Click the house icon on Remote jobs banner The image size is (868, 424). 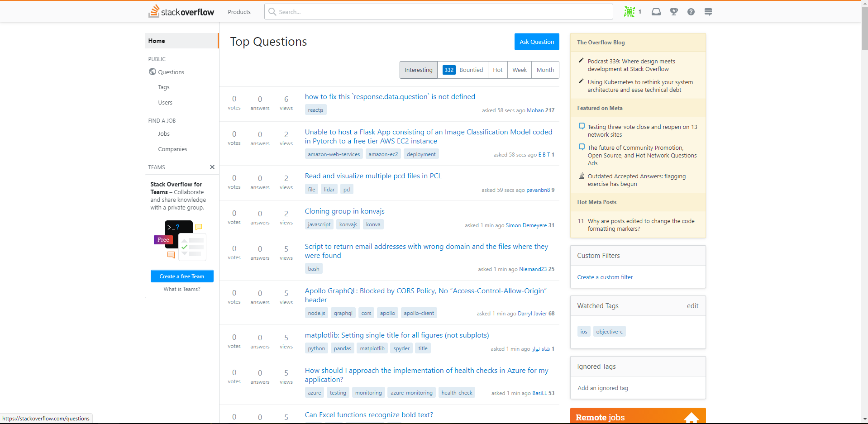tap(691, 418)
